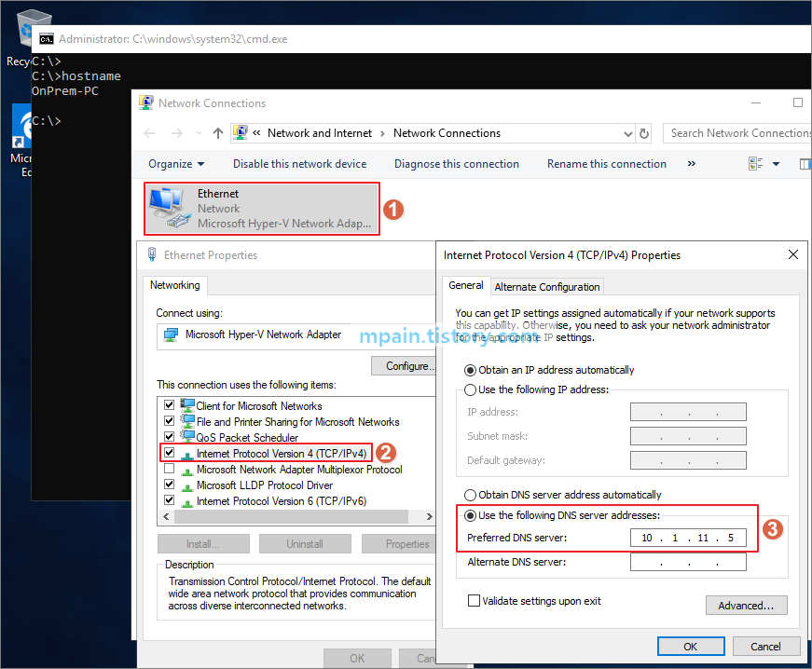Viewport: 812px width, 669px height.
Task: Click Properties button in Ethernet Properties
Action: (399, 544)
